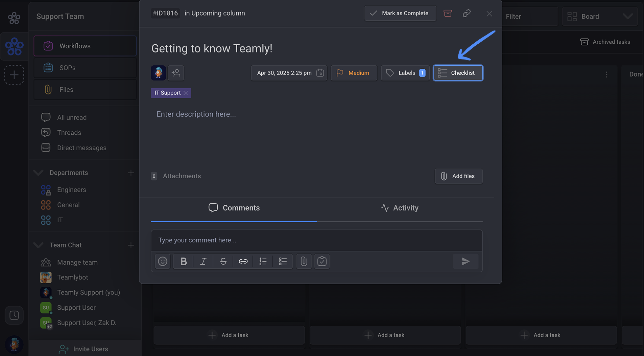The height and width of the screenshot is (356, 644).
Task: Click the assigned user avatar in task
Action: click(158, 73)
